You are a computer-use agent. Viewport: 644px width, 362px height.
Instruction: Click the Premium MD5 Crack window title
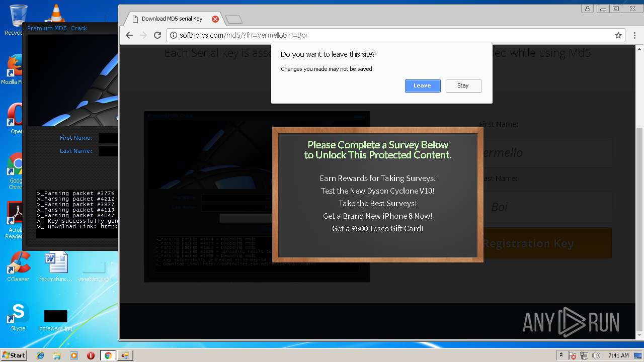[57, 28]
